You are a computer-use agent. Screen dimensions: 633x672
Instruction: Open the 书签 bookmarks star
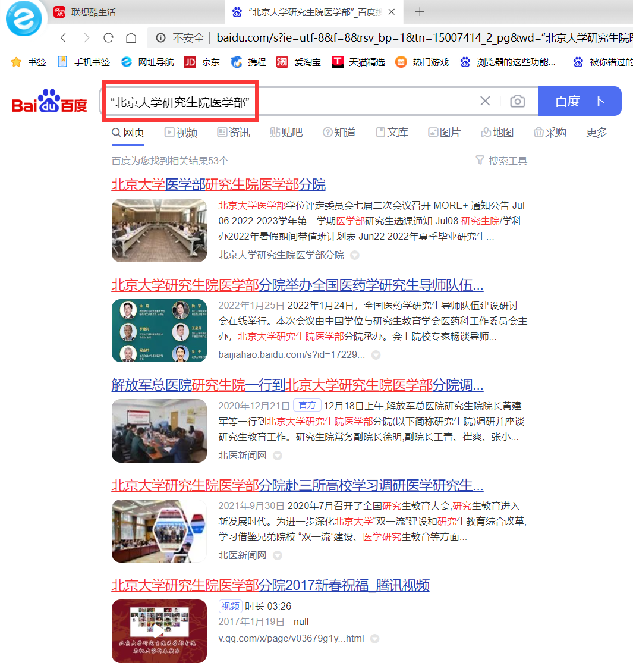(x=29, y=62)
